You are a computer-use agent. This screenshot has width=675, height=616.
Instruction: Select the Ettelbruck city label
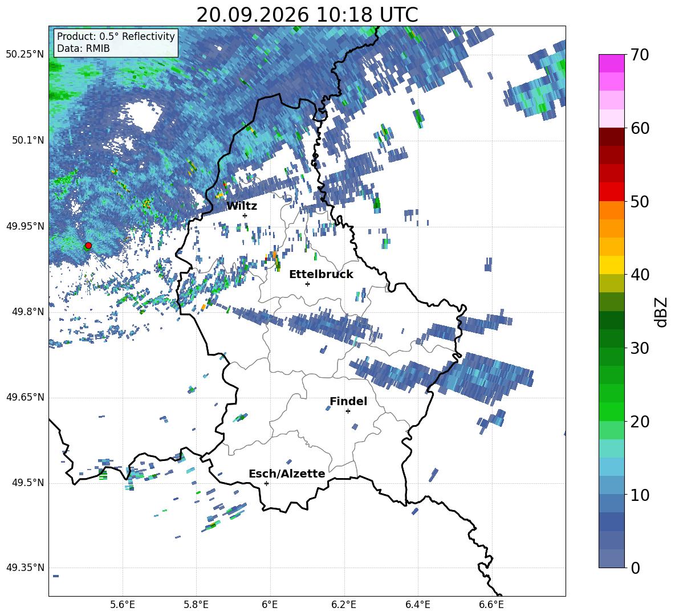tap(321, 275)
